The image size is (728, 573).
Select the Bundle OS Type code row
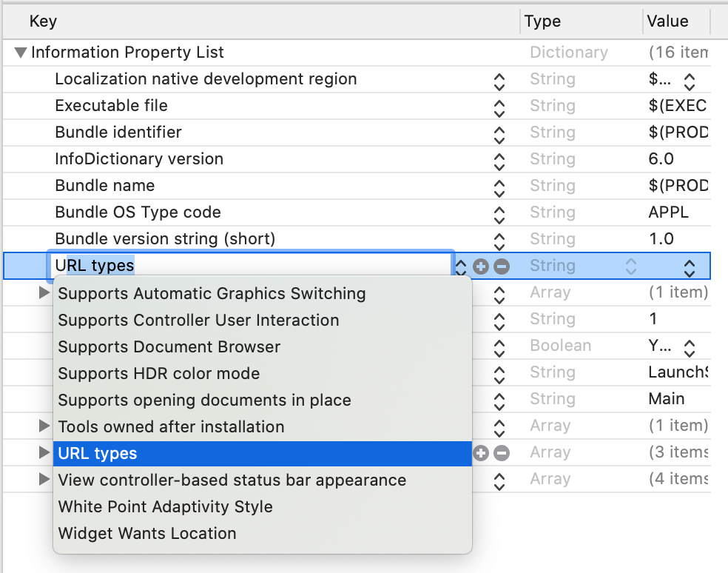(138, 212)
